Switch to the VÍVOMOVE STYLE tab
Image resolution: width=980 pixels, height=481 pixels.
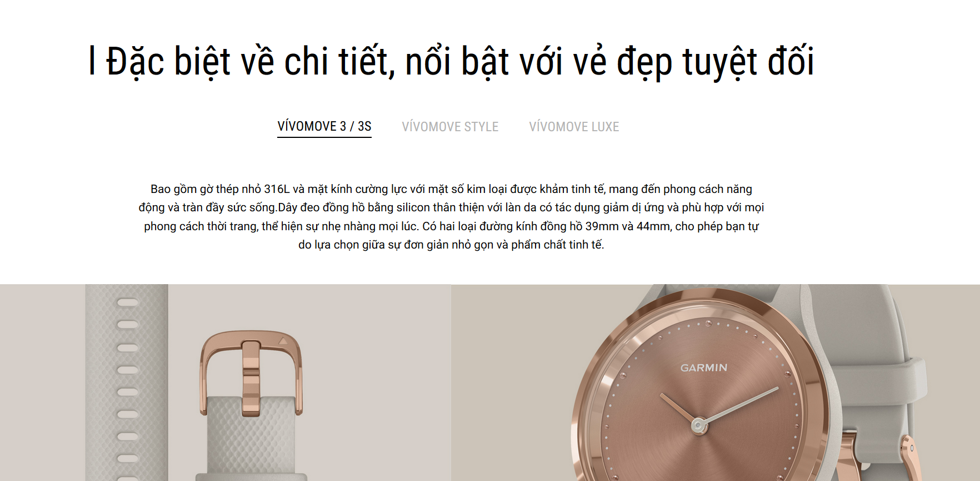pyautogui.click(x=450, y=127)
